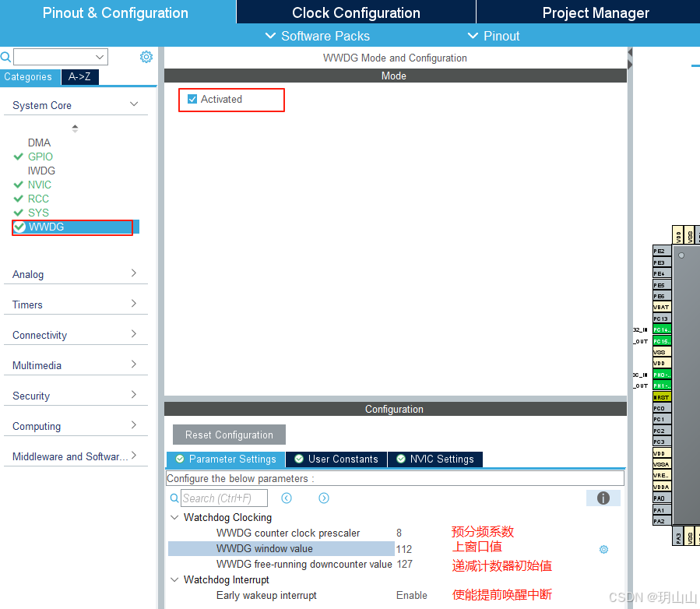The image size is (700, 609).
Task: Open the Software Packs dropdown menu
Action: click(x=318, y=36)
